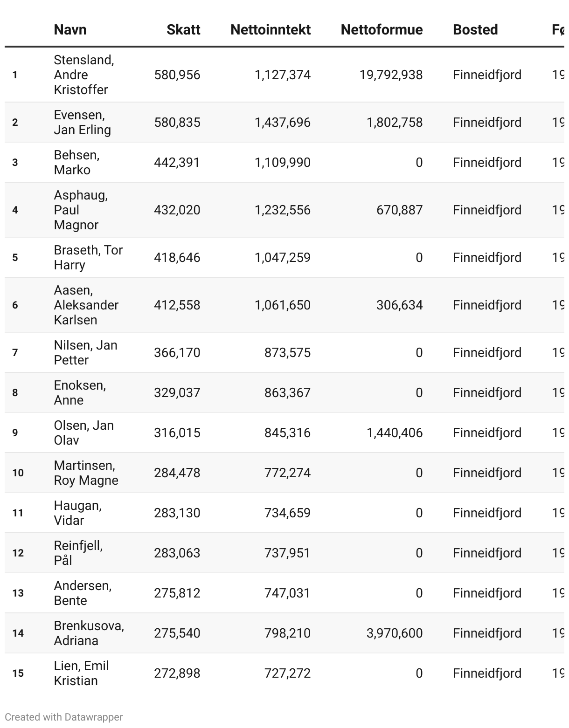Click Finneidfjord in Lien, Emil Kristian row
569x728 pixels.
pos(487,673)
